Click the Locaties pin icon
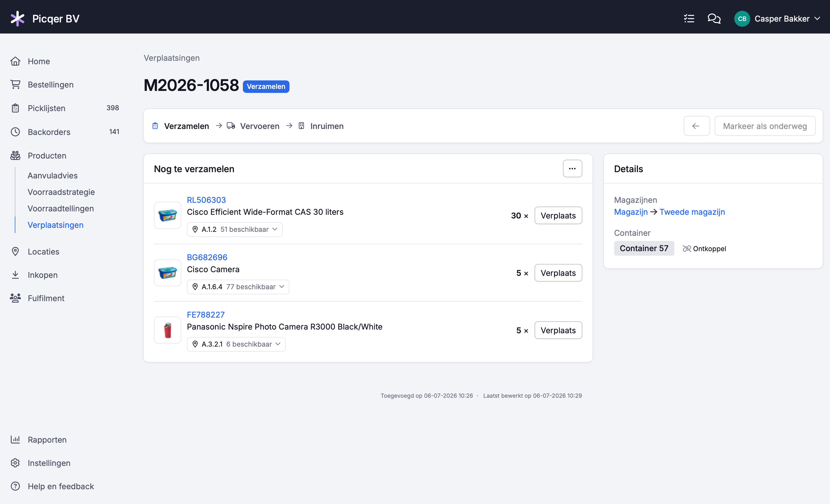Viewport: 830px width, 504px height. pyautogui.click(x=15, y=251)
